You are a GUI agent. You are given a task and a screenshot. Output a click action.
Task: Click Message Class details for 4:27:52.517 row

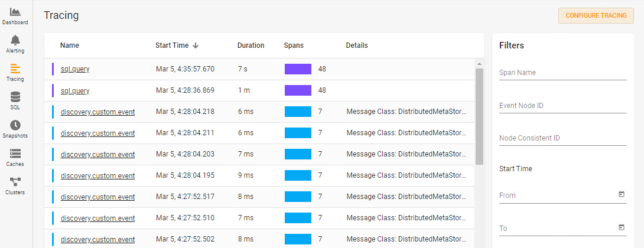point(406,197)
